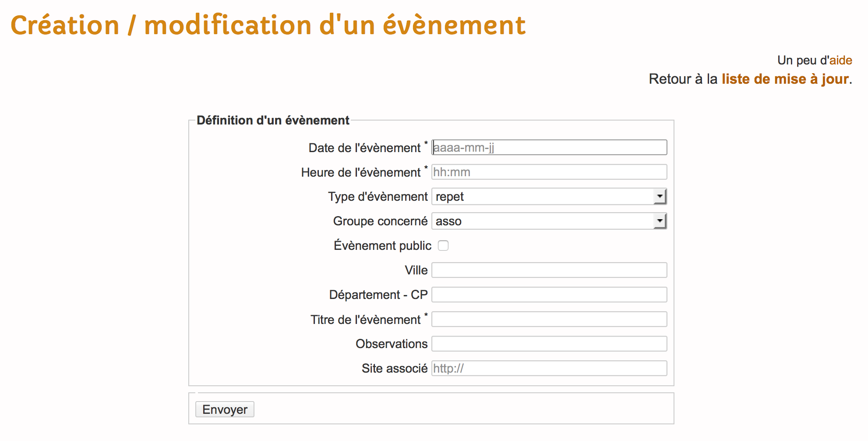Screen dimensions: 868x441
Task: Click the Observations input box
Action: click(549, 343)
